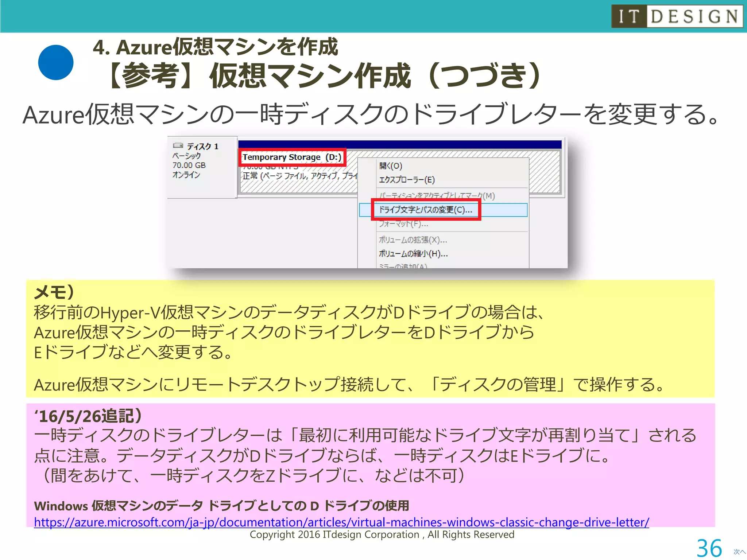Choose '開く(O)' from the context menu
747x560 pixels.
click(390, 166)
